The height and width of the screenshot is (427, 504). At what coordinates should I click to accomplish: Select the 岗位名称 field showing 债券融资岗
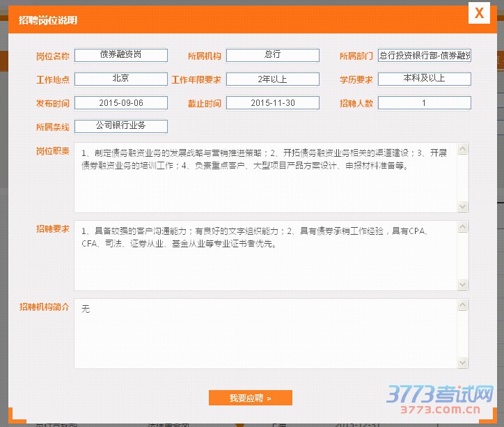click(x=121, y=55)
